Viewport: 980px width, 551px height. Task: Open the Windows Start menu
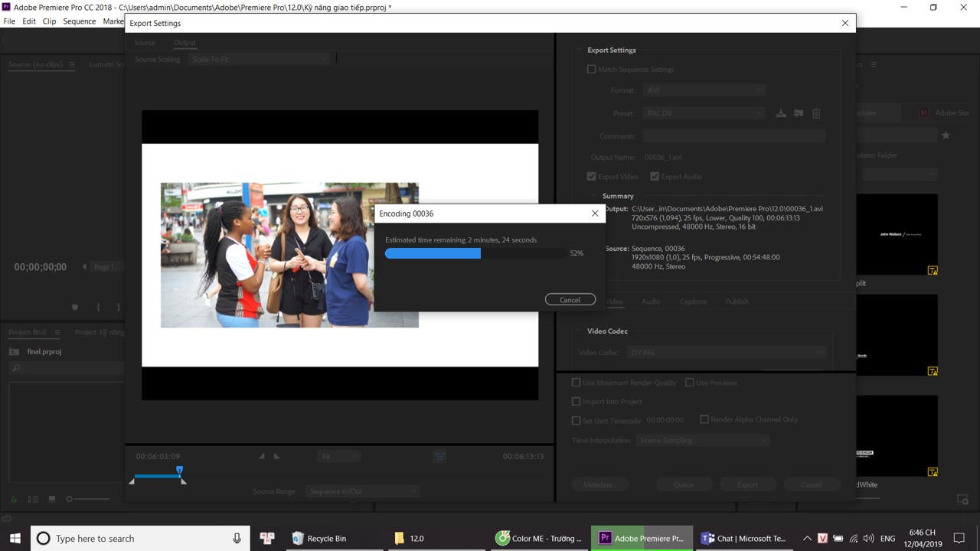(15, 539)
